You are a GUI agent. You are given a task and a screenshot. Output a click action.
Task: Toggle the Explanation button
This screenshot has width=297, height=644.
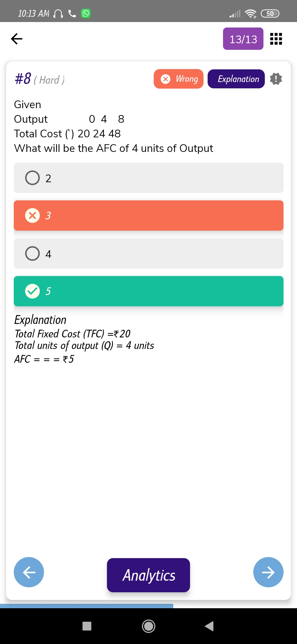click(236, 79)
